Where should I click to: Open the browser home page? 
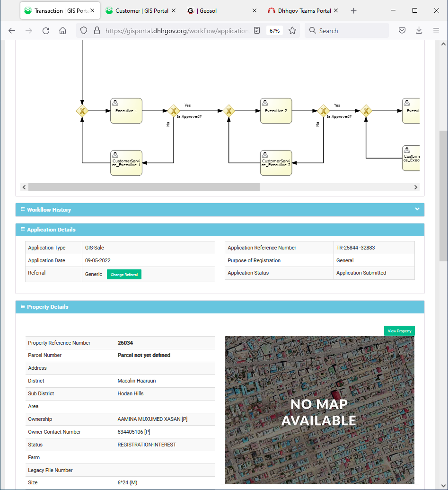tap(63, 31)
